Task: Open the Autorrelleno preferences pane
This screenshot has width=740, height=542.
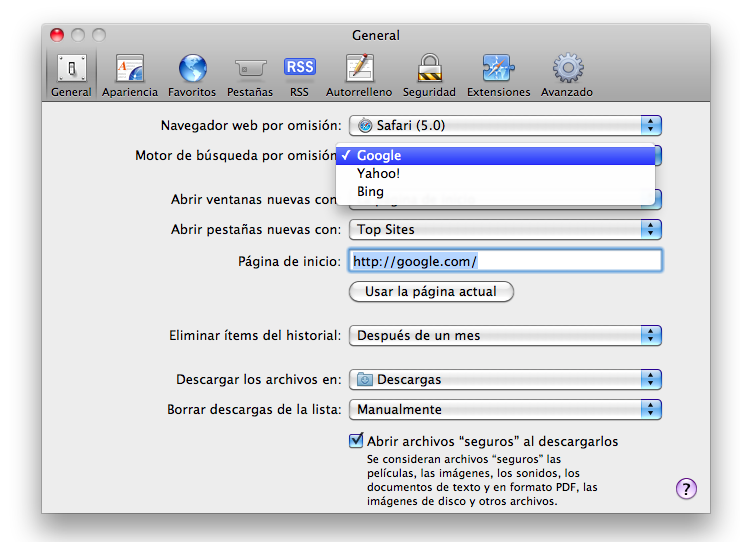Action: click(x=359, y=76)
